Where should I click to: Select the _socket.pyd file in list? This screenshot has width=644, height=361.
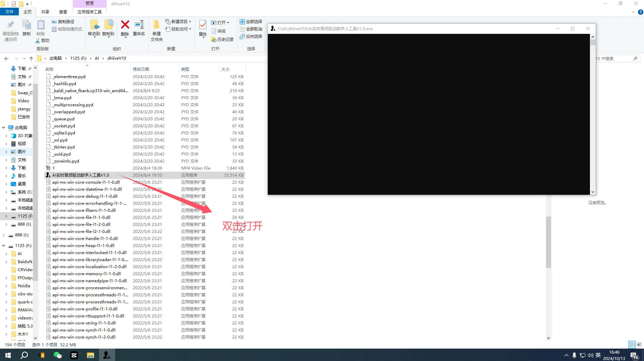[x=64, y=126]
